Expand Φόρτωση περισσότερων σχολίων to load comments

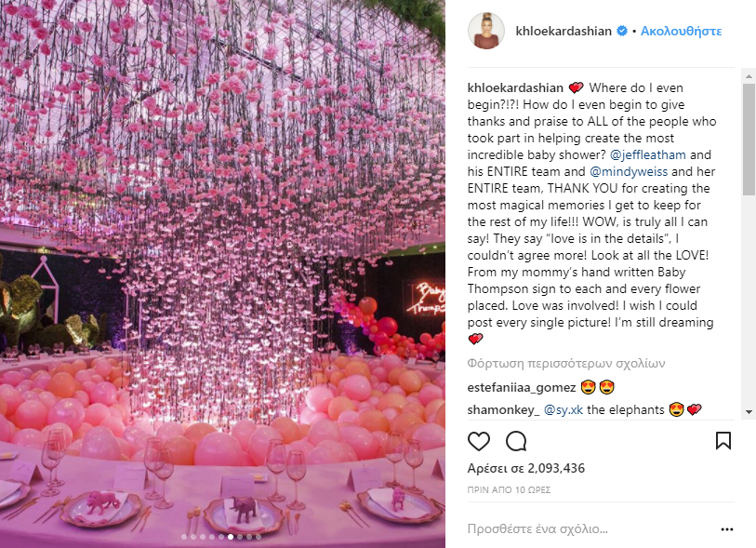tap(566, 363)
